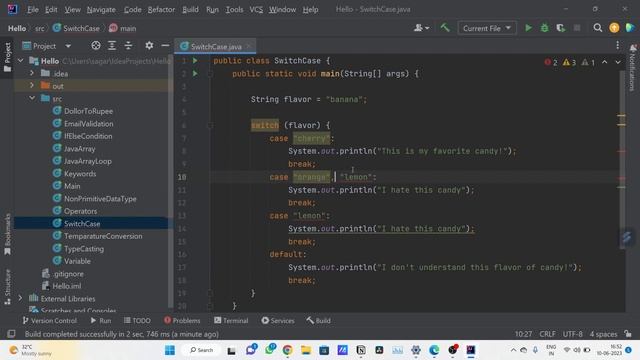Open Chrome from the taskbar
The image size is (640, 360).
[287, 350]
